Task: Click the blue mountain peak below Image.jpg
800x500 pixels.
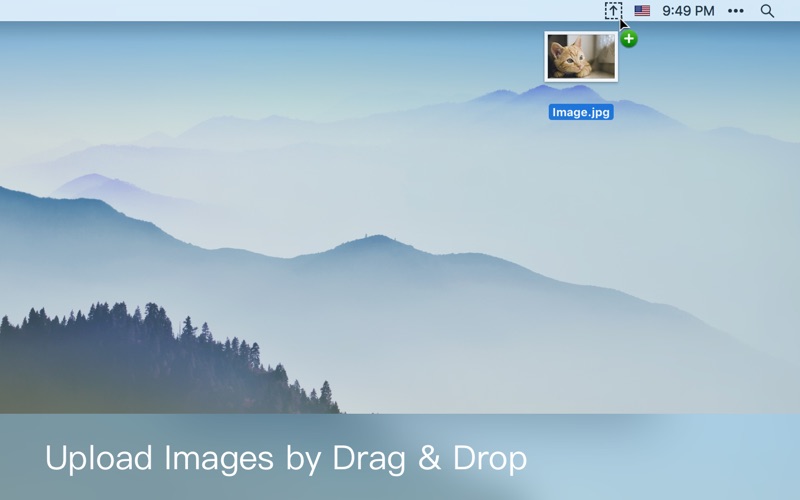Action: (x=540, y=93)
